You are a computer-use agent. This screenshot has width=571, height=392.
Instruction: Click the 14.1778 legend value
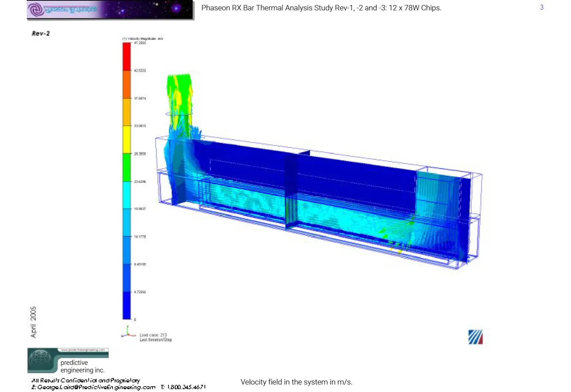140,236
